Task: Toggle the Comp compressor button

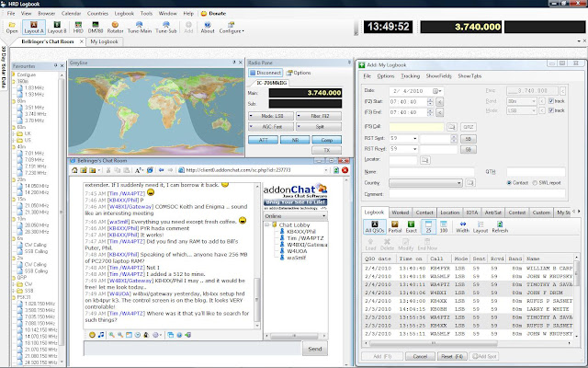Action: (327, 140)
